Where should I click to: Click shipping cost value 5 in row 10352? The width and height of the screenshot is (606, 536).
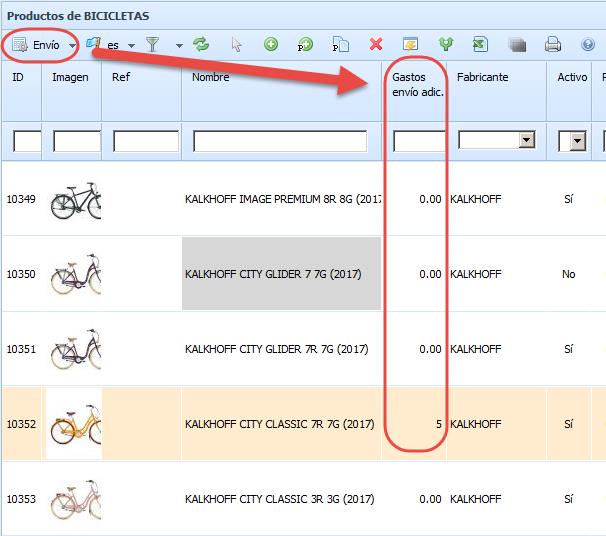tap(439, 424)
